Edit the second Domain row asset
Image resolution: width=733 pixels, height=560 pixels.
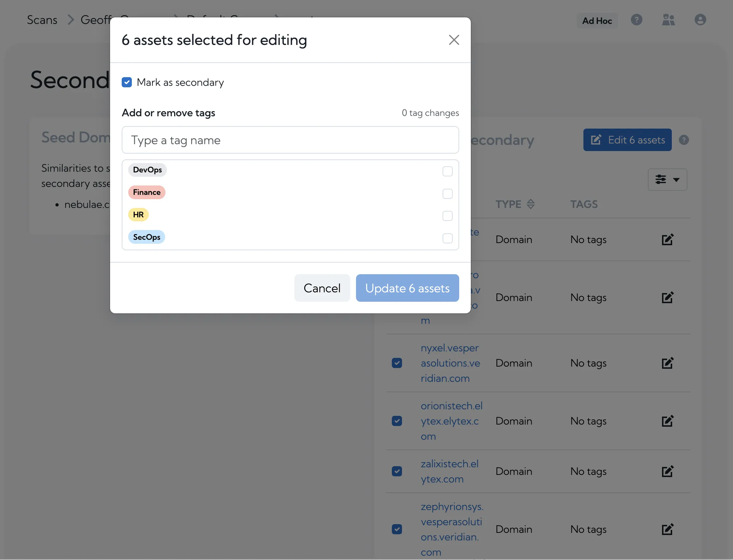click(667, 297)
